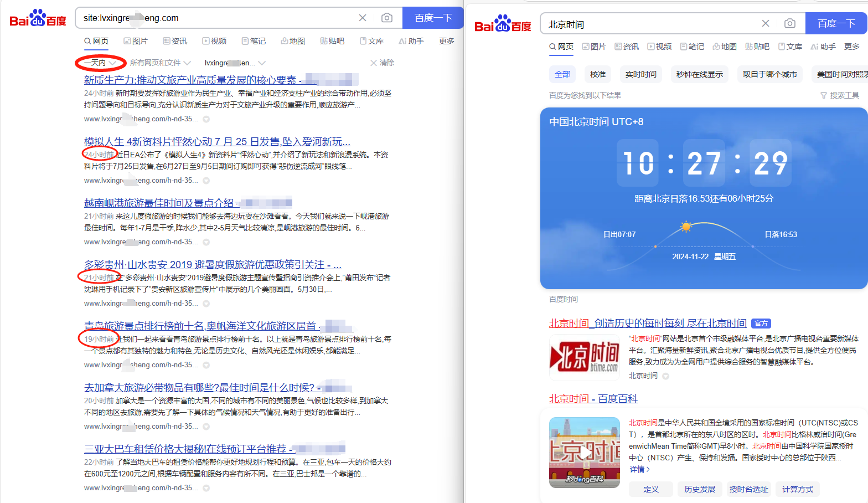Viewport: 868px width, 503px height.
Task: Select 图片 tab in right window
Action: (594, 47)
